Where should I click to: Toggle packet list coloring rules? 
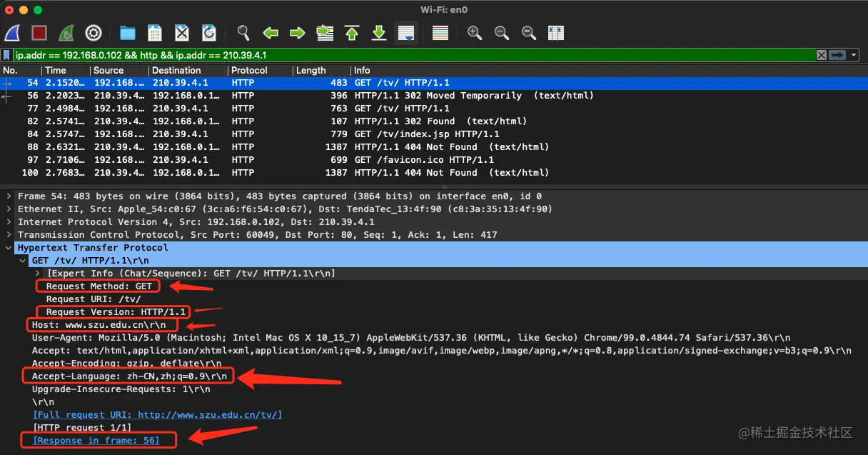click(440, 33)
